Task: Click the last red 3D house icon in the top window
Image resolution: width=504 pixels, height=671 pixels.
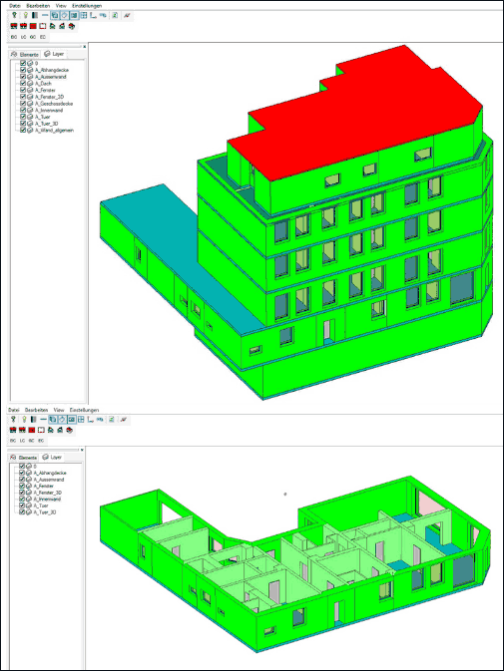Action: (71, 26)
